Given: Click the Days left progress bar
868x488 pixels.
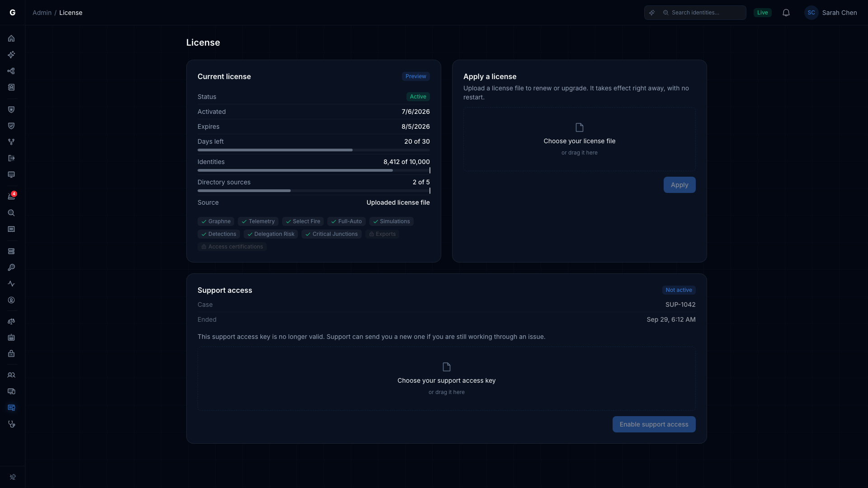Looking at the screenshot, I should (314, 150).
